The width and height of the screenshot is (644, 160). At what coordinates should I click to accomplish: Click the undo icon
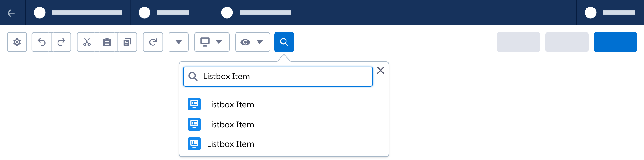pos(42,42)
